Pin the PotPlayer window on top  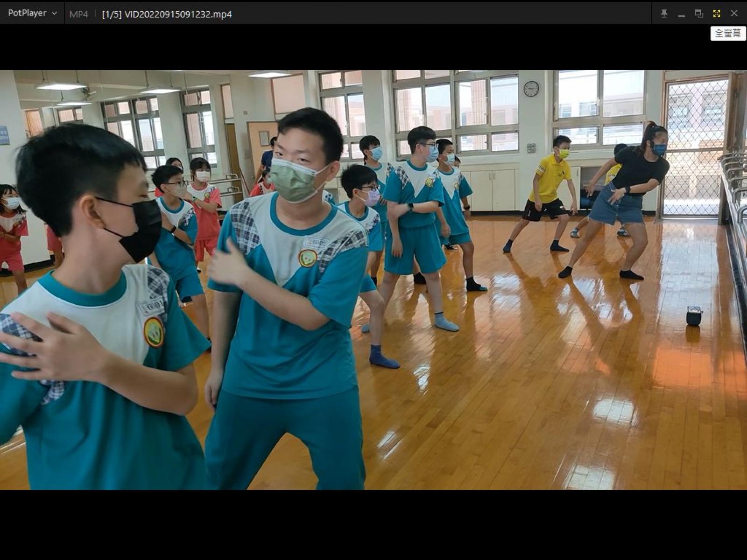pyautogui.click(x=664, y=14)
